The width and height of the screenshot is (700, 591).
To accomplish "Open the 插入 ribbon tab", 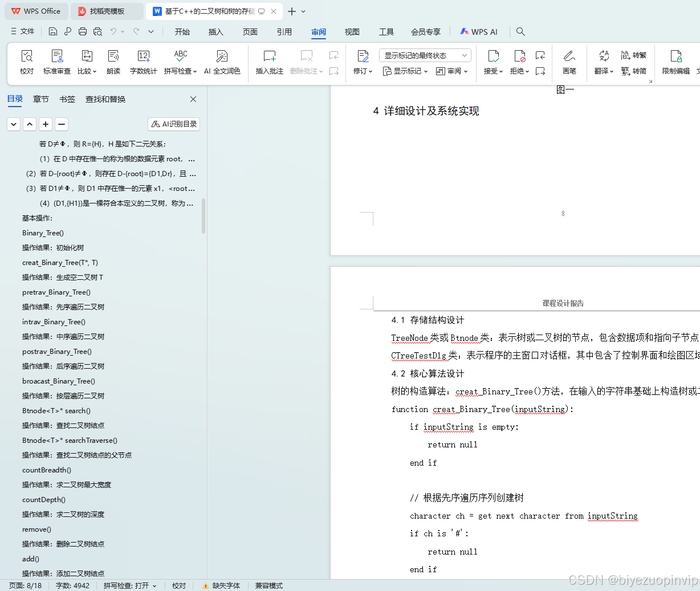I will tap(216, 32).
